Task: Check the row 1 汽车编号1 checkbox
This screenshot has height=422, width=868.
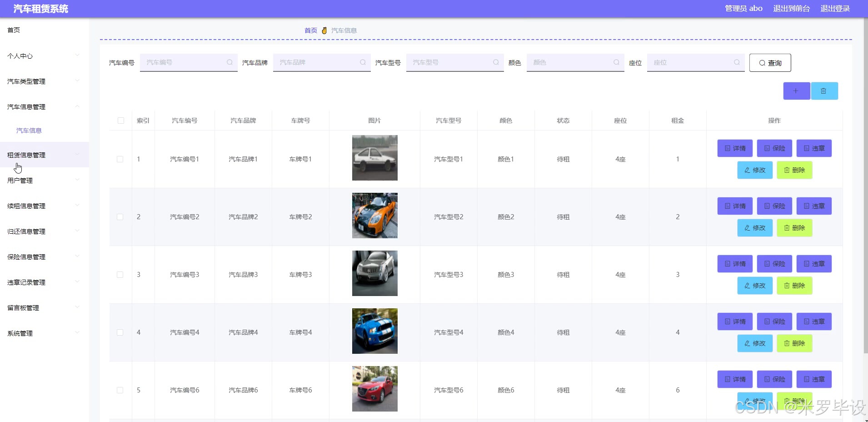Action: 120,159
